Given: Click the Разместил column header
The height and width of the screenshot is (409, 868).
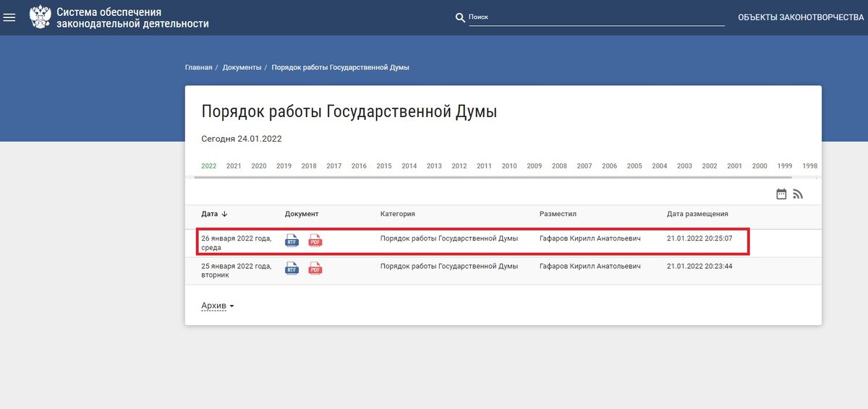Looking at the screenshot, I should (x=558, y=214).
